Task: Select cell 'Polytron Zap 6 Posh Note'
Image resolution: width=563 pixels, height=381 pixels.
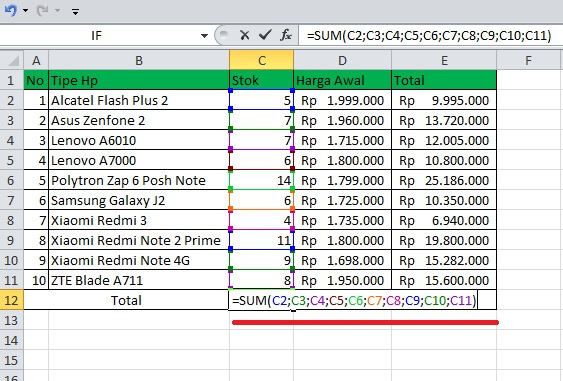Action: [139, 180]
